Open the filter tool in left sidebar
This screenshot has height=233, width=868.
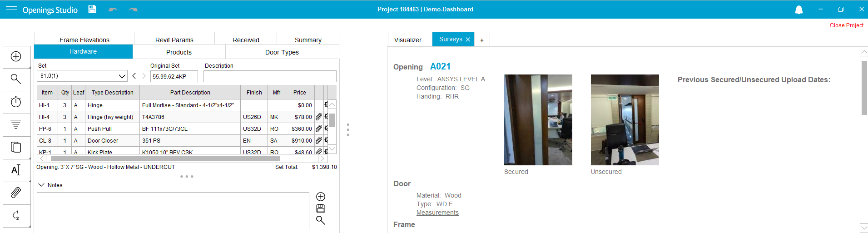pos(16,124)
